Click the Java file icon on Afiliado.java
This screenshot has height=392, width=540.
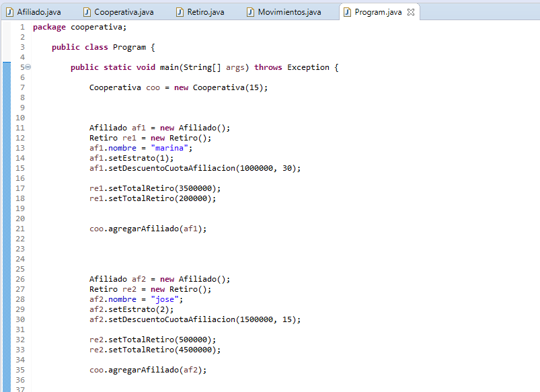coord(10,12)
